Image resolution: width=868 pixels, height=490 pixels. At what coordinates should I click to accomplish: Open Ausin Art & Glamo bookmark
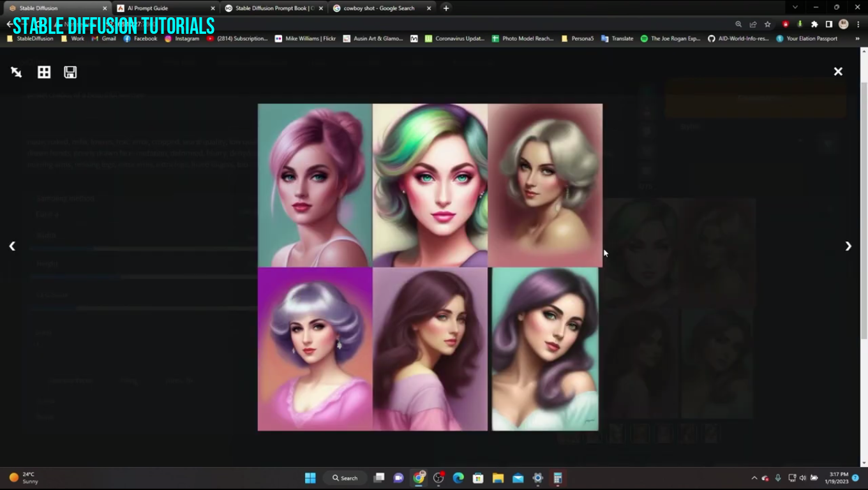(373, 38)
